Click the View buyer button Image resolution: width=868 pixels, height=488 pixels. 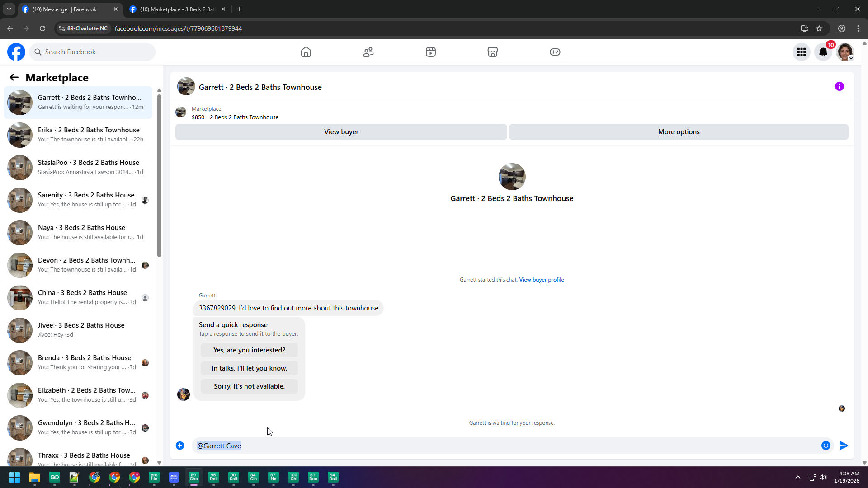point(341,132)
